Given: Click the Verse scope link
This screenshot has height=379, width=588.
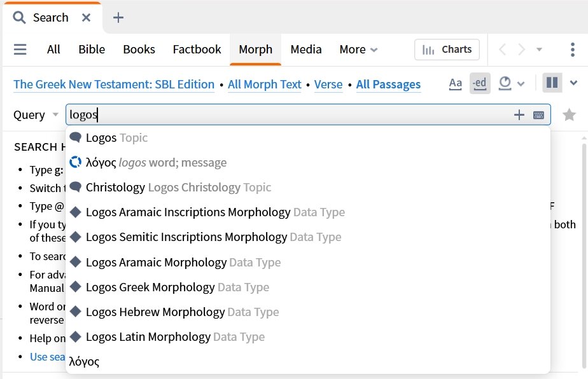Looking at the screenshot, I should tap(328, 85).
